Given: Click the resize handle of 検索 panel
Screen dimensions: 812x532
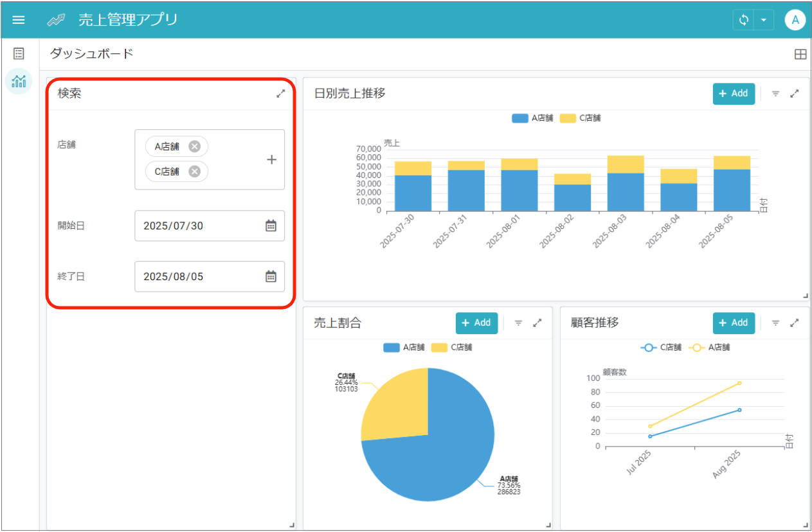Looking at the screenshot, I should pos(293,525).
